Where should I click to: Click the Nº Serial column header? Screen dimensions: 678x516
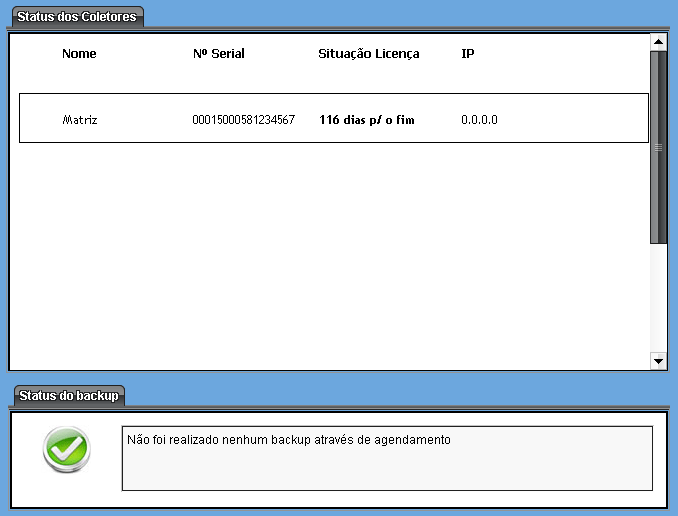tap(218, 54)
